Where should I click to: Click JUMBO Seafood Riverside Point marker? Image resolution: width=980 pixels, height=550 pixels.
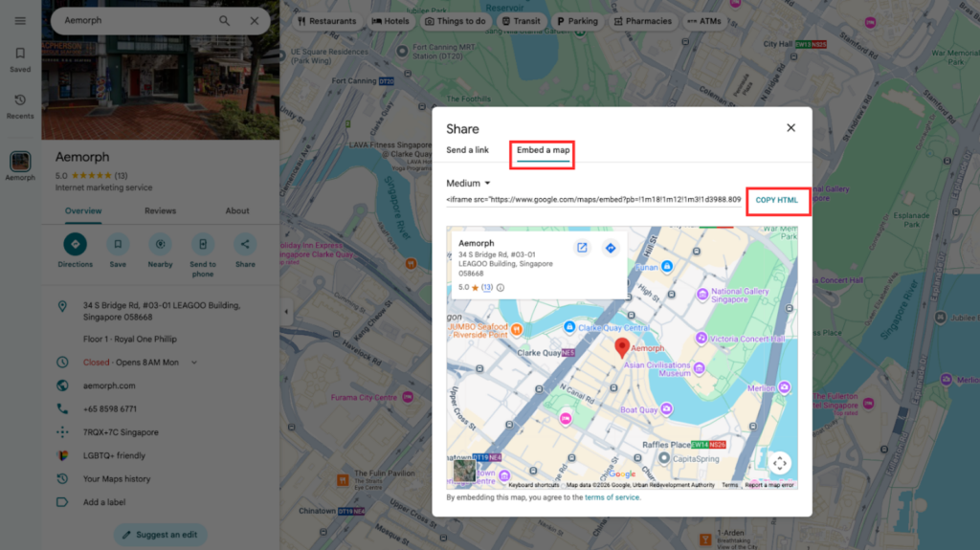click(x=516, y=329)
